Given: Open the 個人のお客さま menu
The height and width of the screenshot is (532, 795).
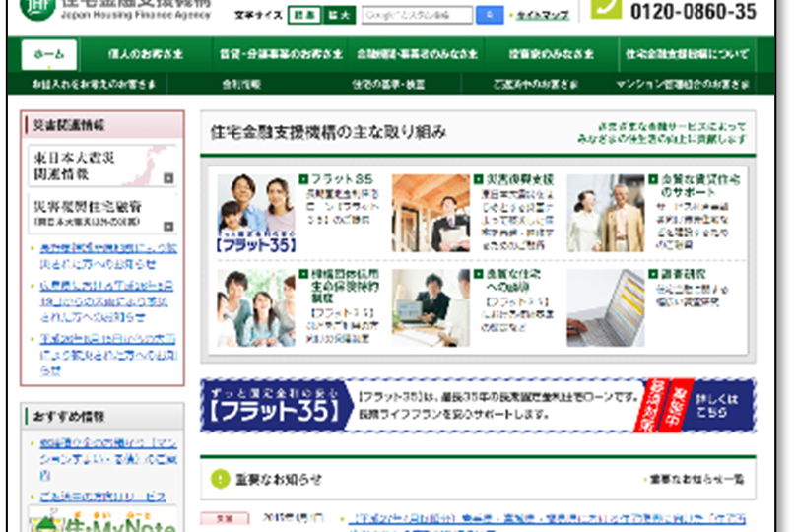Looking at the screenshot, I should [145, 54].
